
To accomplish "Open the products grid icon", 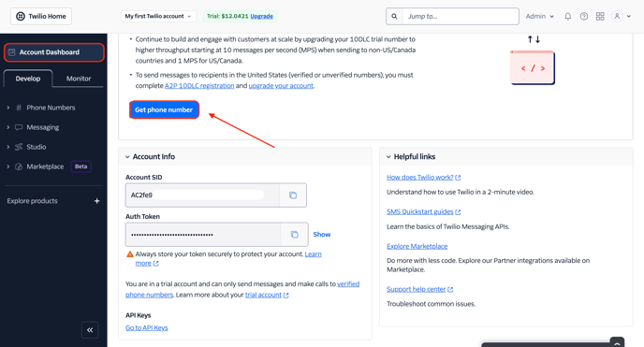I will click(600, 17).
